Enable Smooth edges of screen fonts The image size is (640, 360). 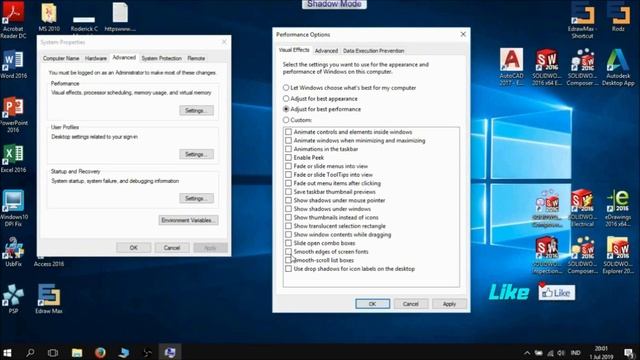[x=288, y=251]
